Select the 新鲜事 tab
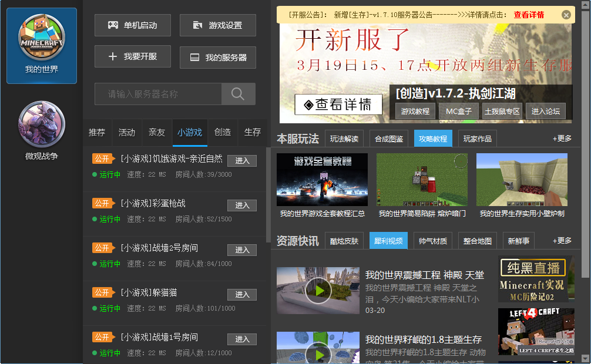Screen dimensions: 591x364 (519, 241)
